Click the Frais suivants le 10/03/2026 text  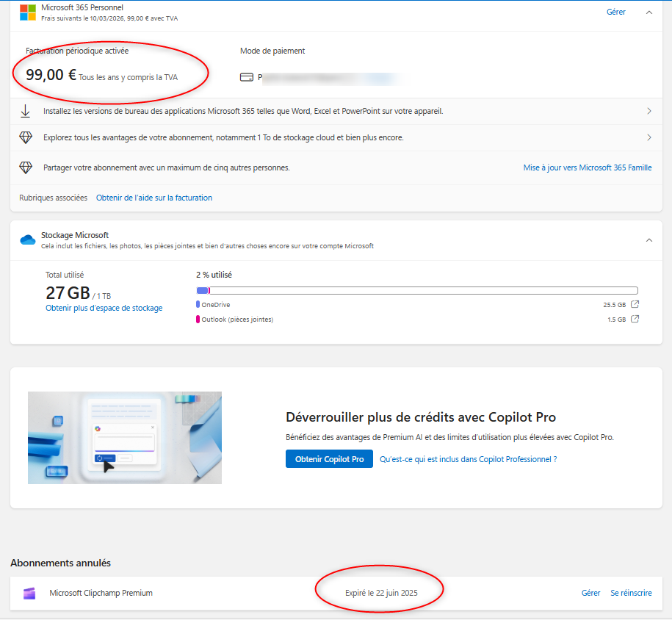109,18
